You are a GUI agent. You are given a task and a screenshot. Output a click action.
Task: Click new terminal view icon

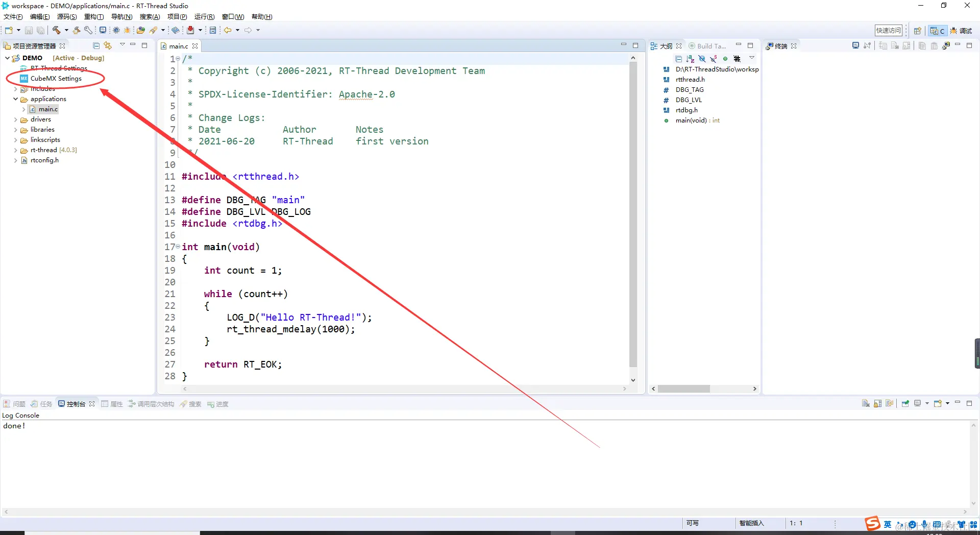click(x=946, y=45)
